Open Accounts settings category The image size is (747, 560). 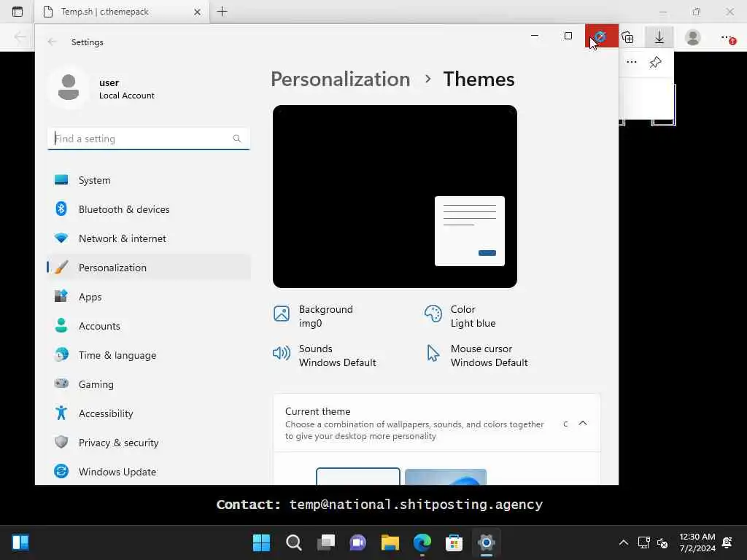click(x=149, y=326)
